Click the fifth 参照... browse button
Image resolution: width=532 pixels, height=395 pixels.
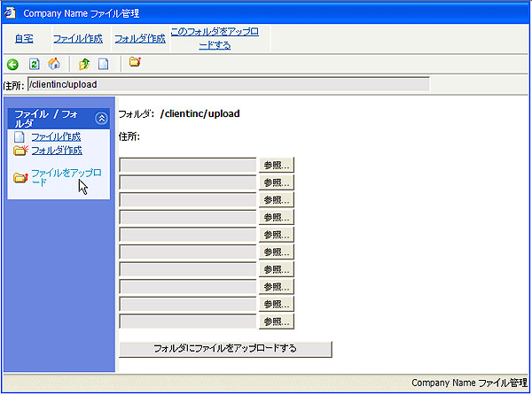point(277,235)
